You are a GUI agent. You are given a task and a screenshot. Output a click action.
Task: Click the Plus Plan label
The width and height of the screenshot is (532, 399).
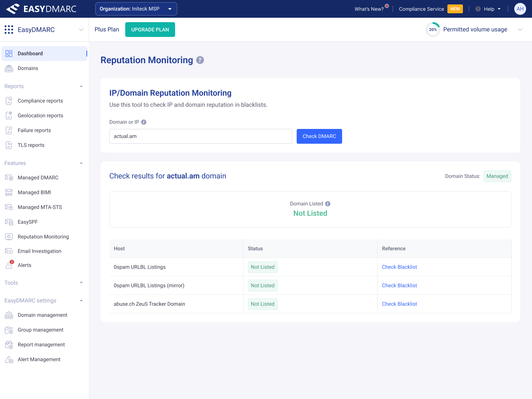tap(107, 30)
